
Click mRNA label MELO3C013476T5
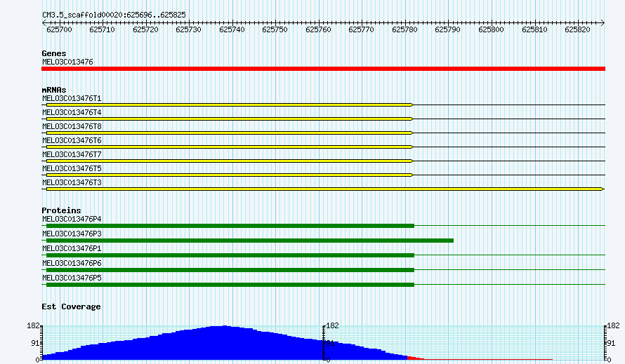(72, 168)
